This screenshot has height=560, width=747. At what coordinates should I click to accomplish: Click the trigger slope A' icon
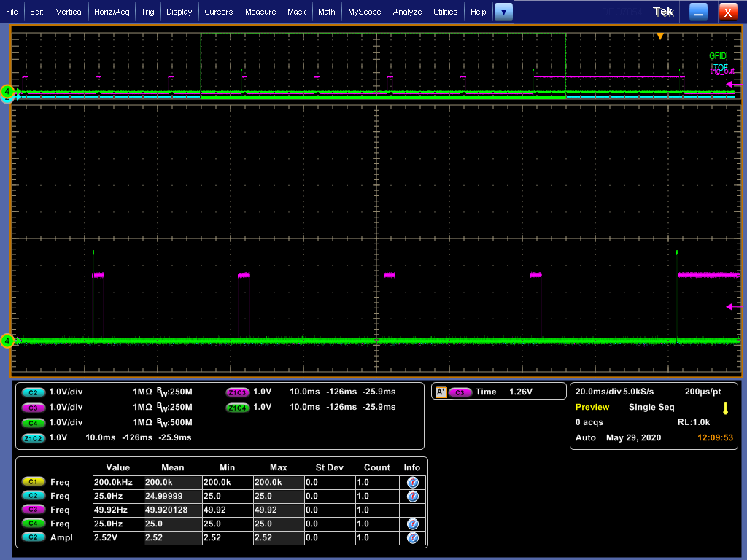pos(440,392)
